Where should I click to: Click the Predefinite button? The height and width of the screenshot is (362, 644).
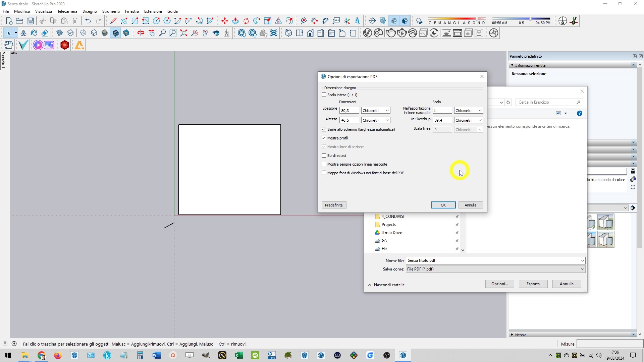click(334, 205)
